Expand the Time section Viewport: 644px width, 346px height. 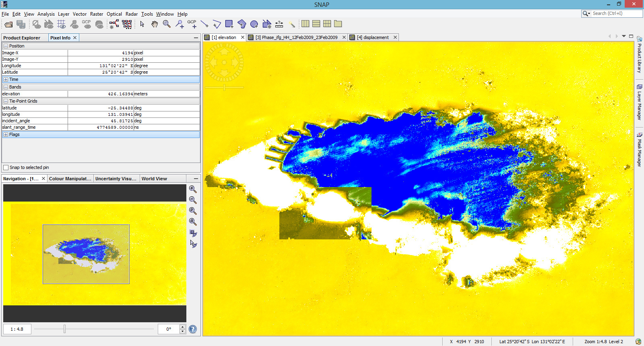pos(6,80)
